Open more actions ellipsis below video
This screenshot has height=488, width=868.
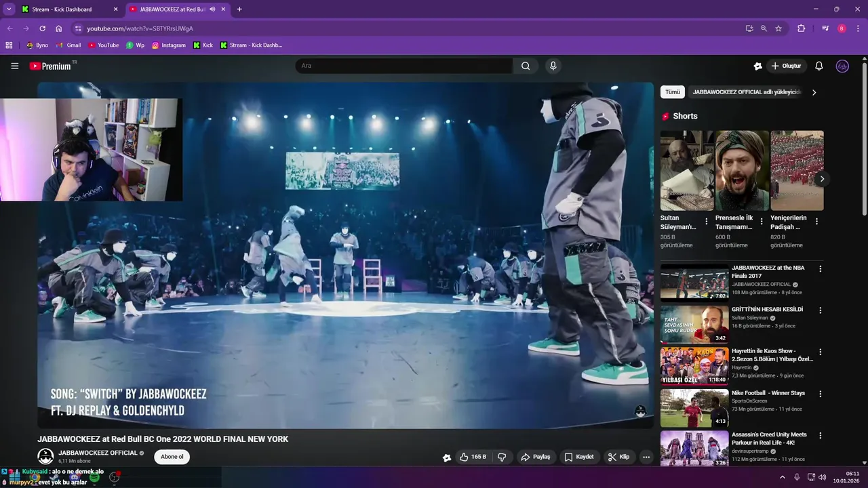coord(646,457)
